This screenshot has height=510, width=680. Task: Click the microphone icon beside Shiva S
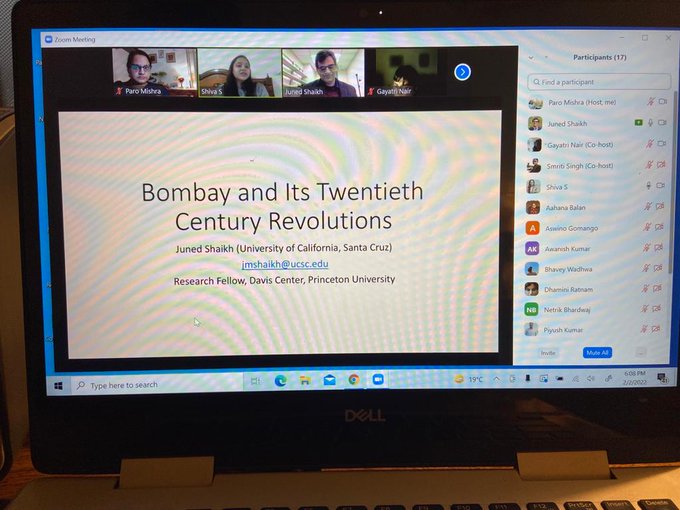click(648, 186)
